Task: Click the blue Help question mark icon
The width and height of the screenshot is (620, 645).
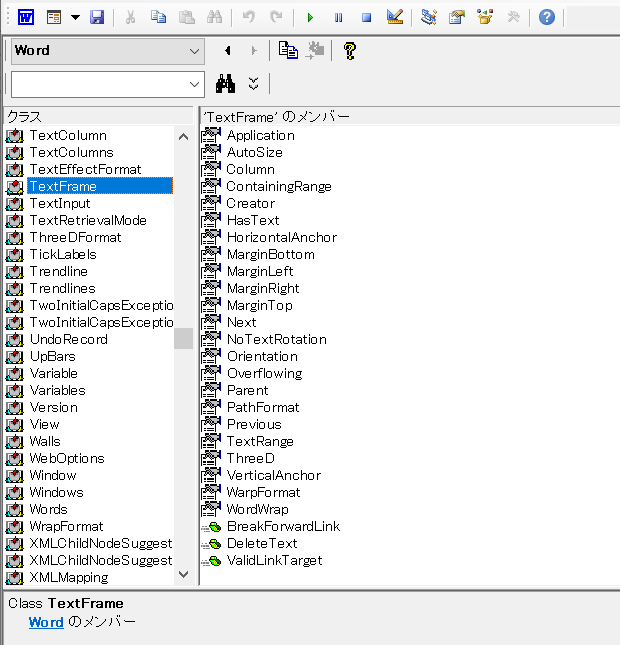Action: click(547, 17)
